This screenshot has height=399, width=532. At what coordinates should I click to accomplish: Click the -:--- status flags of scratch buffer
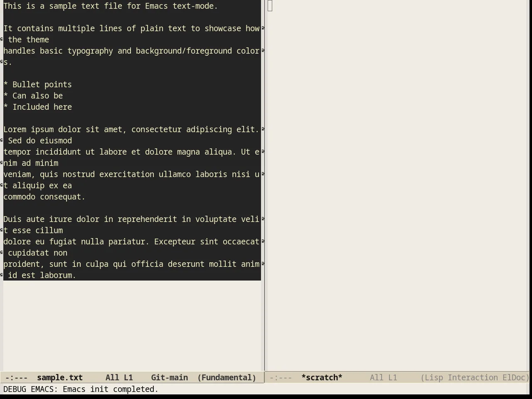tap(281, 377)
